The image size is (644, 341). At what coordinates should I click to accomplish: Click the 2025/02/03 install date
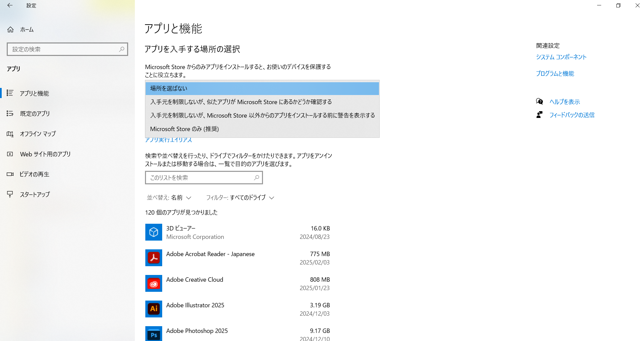[315, 262]
